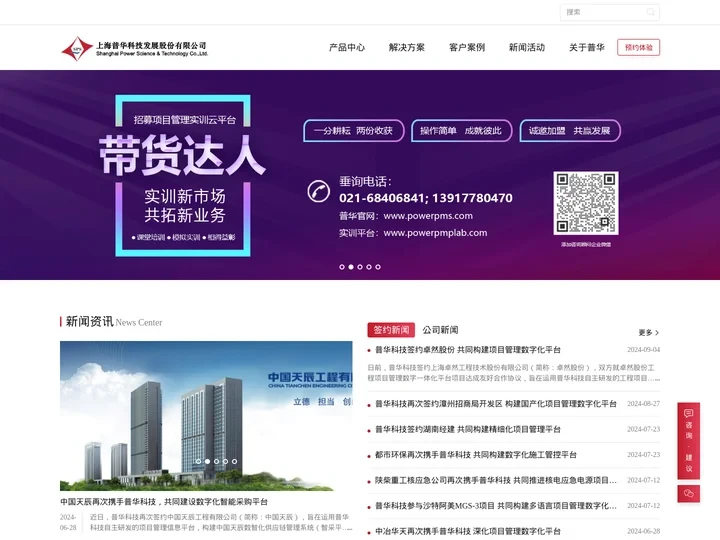The height and width of the screenshot is (540, 720).
Task: Select third news slideshow dot
Action: click(x=216, y=461)
